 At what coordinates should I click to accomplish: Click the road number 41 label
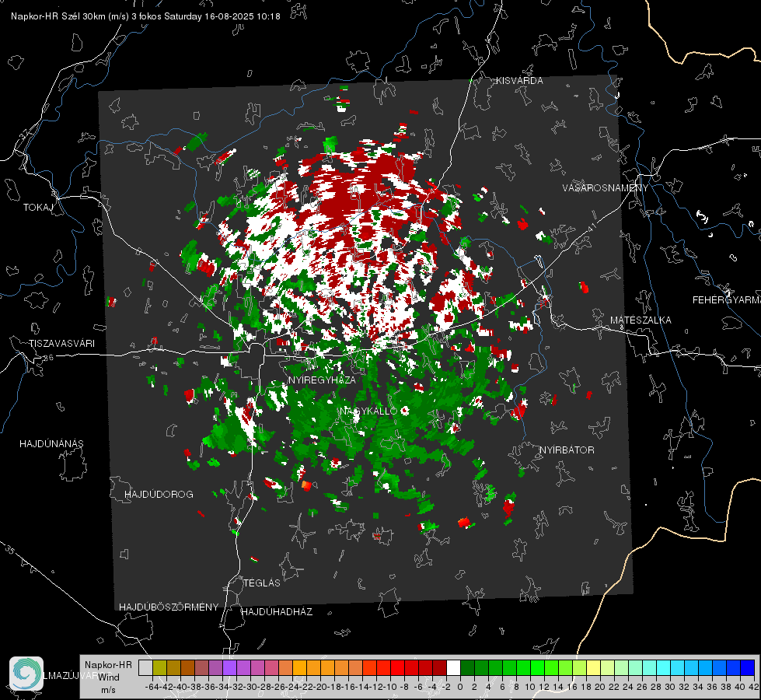(591, 227)
